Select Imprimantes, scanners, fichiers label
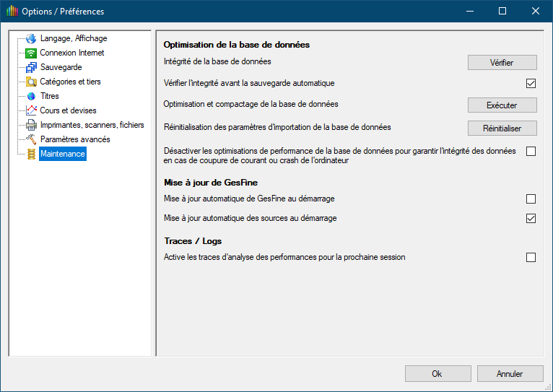 pyautogui.click(x=92, y=125)
